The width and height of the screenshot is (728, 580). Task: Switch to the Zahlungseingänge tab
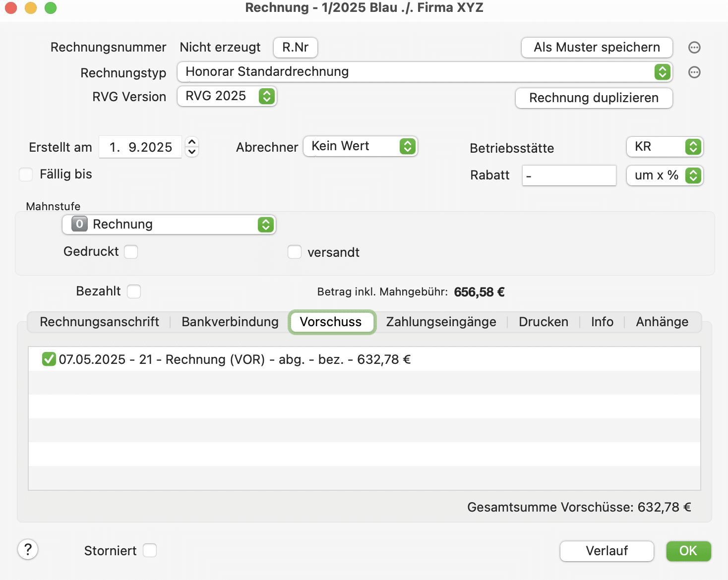(x=441, y=322)
